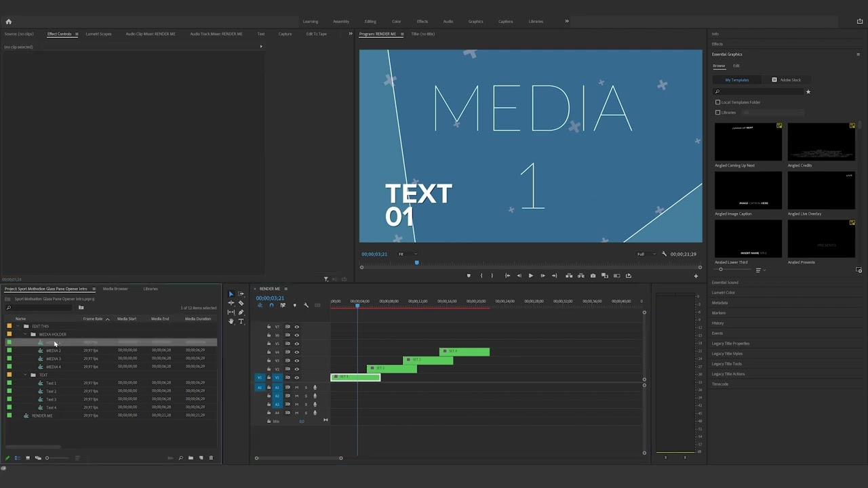Select the Track Select Forward tool
This screenshot has height=488, width=868.
tap(241, 294)
